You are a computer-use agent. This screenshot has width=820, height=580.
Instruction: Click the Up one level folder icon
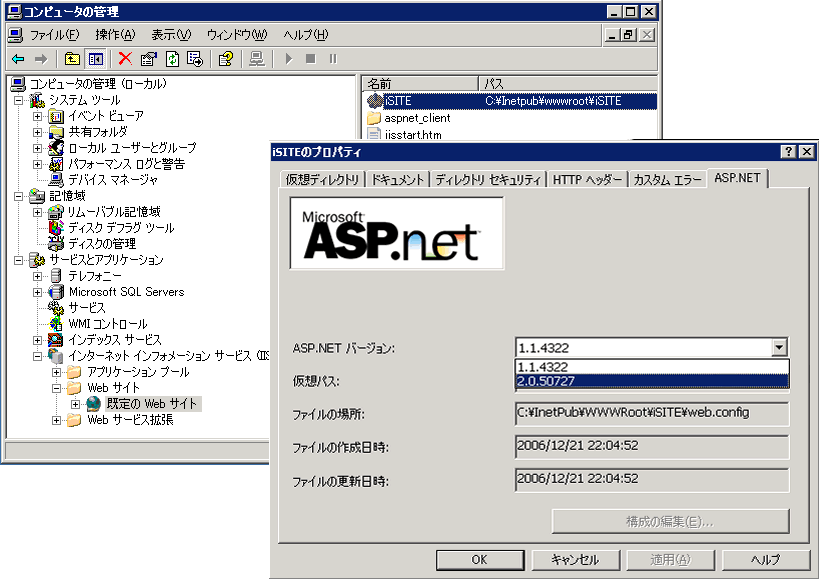[72, 59]
